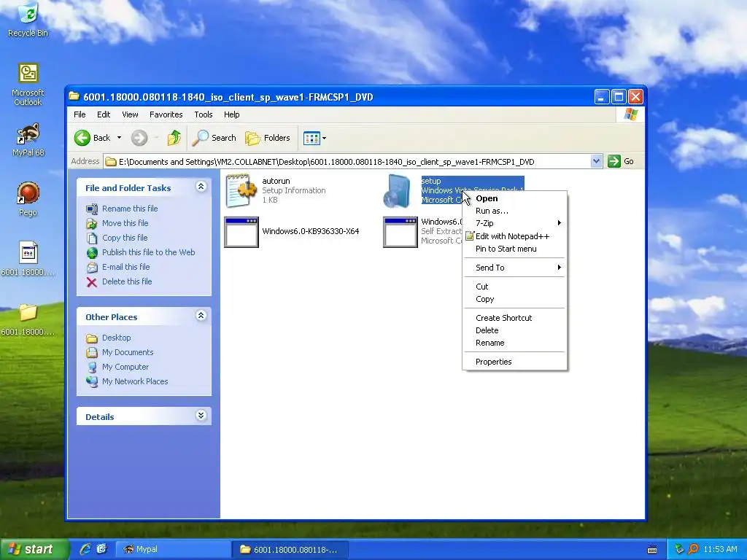
Task: Go to My Network Places
Action: [135, 381]
